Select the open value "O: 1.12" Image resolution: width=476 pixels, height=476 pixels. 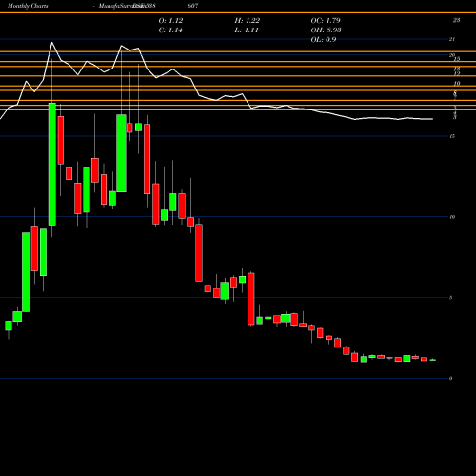170,20
